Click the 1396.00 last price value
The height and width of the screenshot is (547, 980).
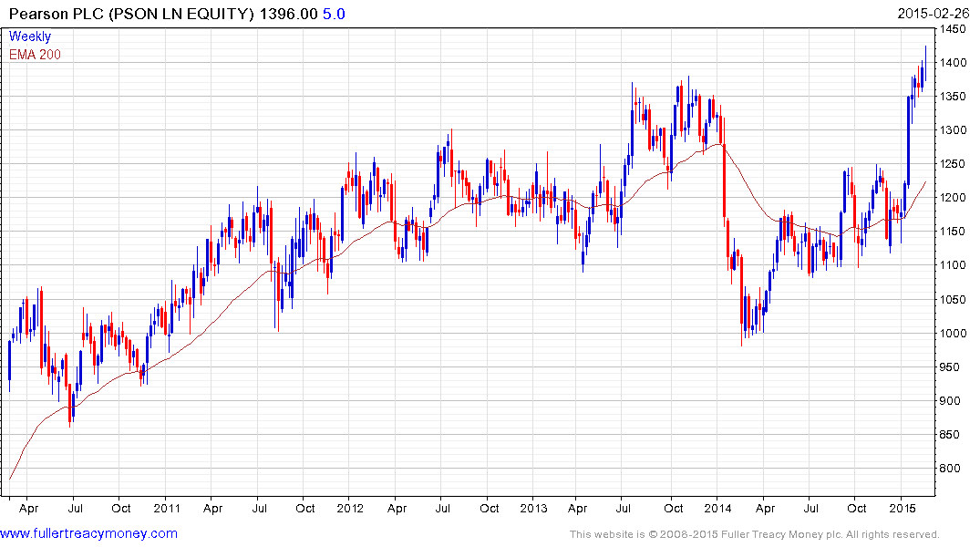[288, 14]
